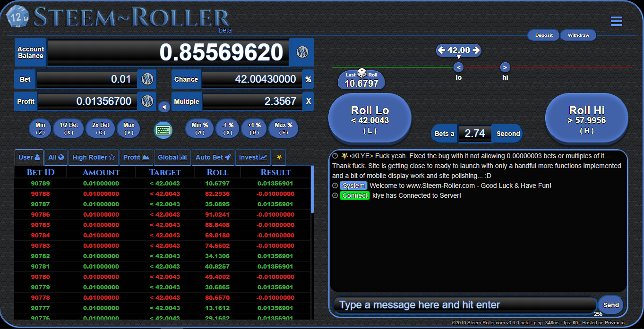Click the Roll Hi button
The image size is (644, 329).
pyautogui.click(x=586, y=118)
